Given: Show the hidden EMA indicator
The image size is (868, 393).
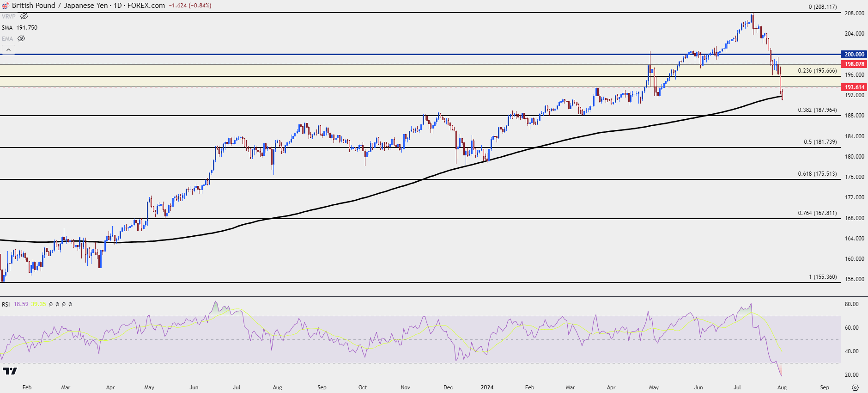Looking at the screenshot, I should 21,38.
